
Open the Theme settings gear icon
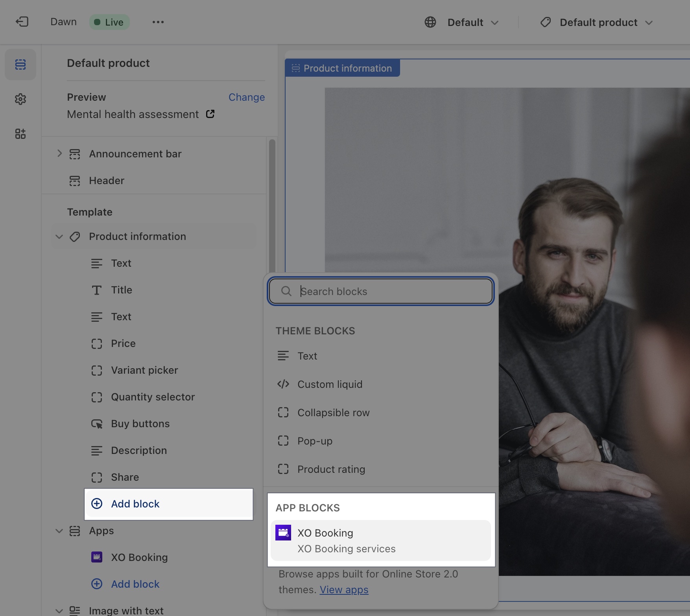pos(20,99)
